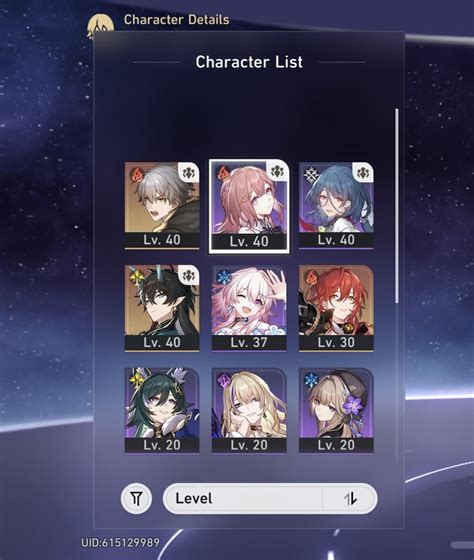Image resolution: width=474 pixels, height=560 pixels.
Task: Select the gray-haired Lv. 40 character
Action: 162,205
